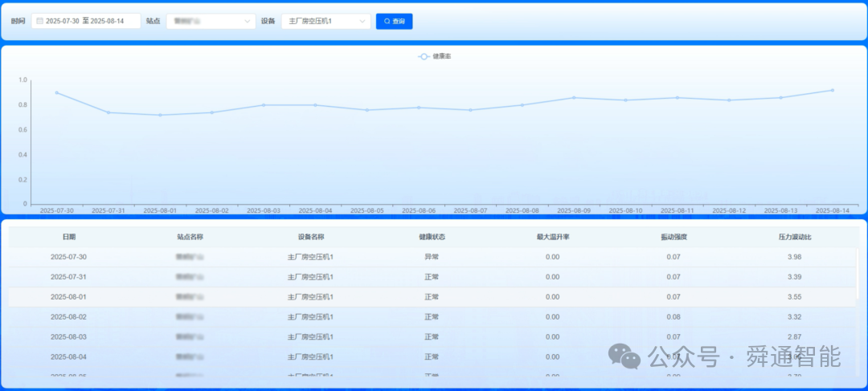
Task: Click the vibration value 0.08
Action: (674, 317)
